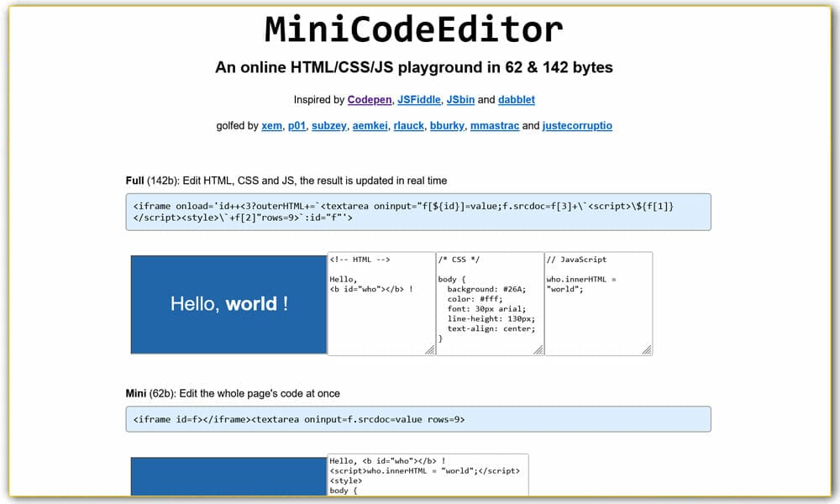The image size is (840, 504).
Task: Visit the JSFiddle link
Action: click(x=419, y=99)
